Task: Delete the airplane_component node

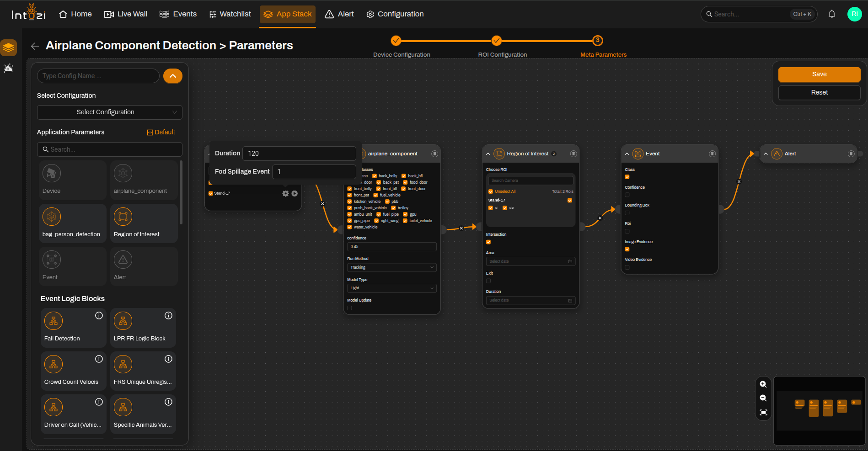Action: click(x=434, y=154)
